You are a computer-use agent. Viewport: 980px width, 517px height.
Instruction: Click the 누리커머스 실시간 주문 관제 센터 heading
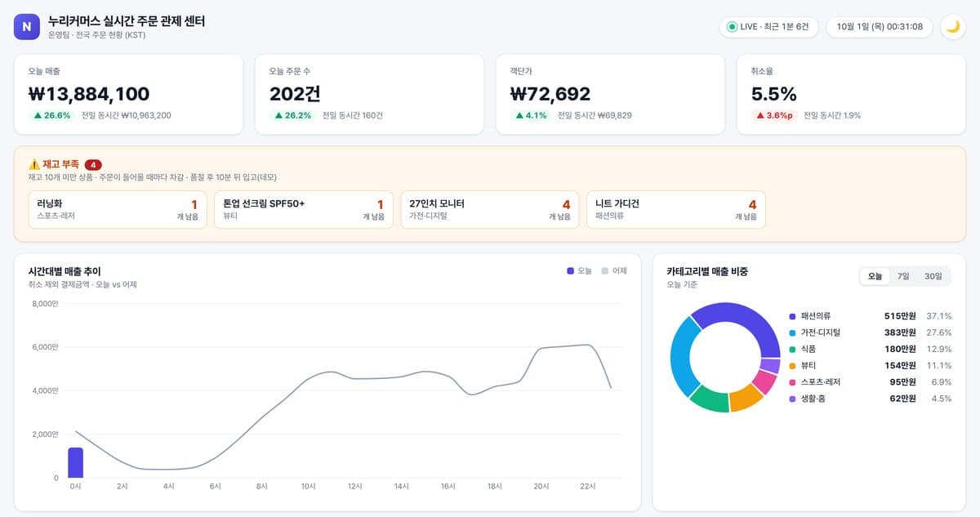(127, 21)
